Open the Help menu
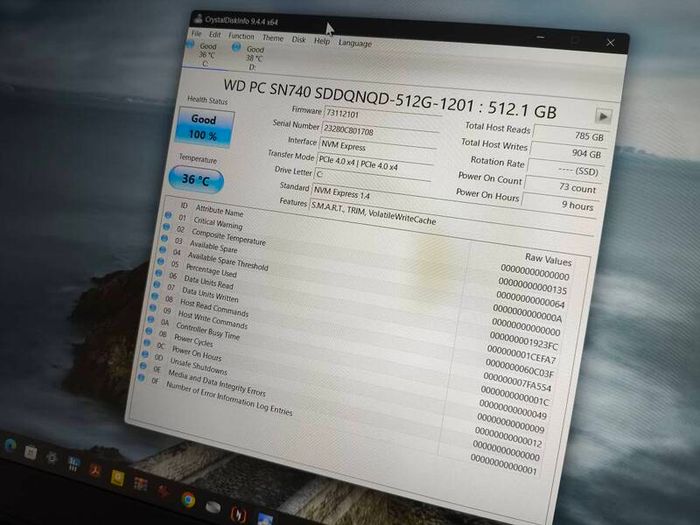The height and width of the screenshot is (525, 700). coord(321,41)
